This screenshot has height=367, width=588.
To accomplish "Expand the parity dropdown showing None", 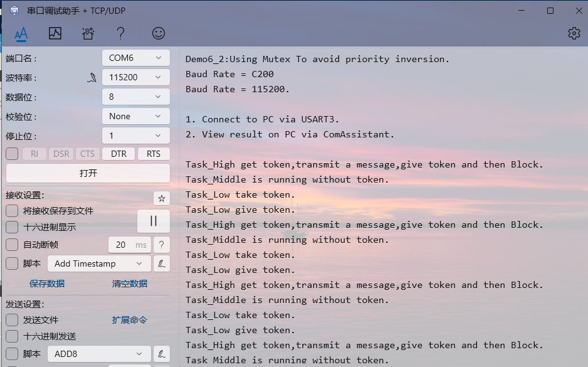I will pos(136,116).
